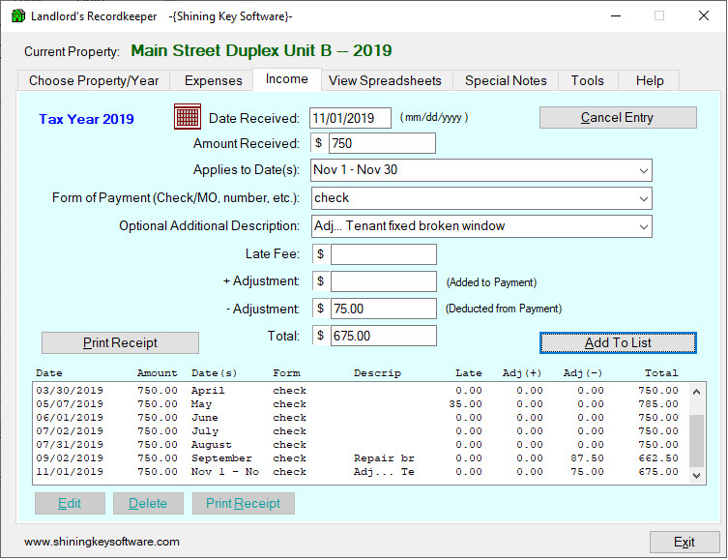Select the 06/01/2019 June row
Image resolution: width=728 pixels, height=560 pixels.
(x=358, y=418)
